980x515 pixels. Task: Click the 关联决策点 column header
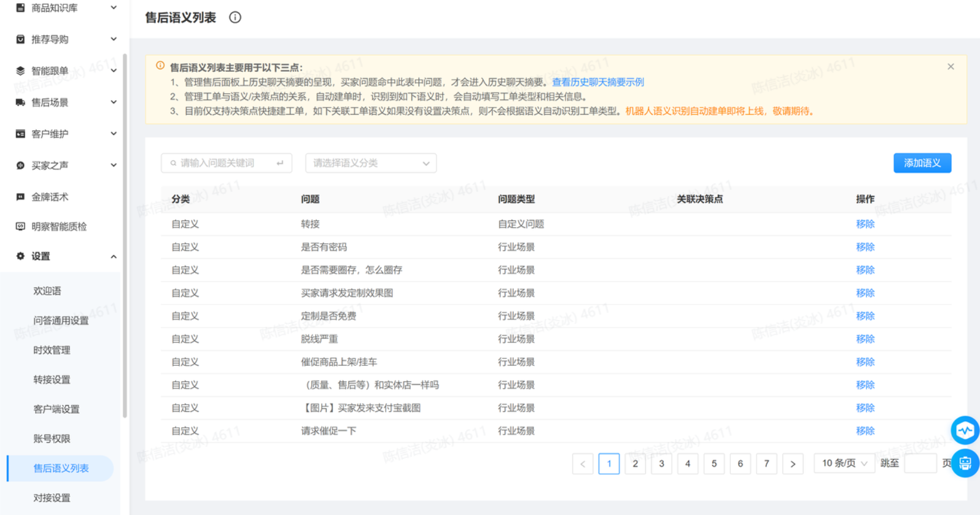(x=699, y=199)
